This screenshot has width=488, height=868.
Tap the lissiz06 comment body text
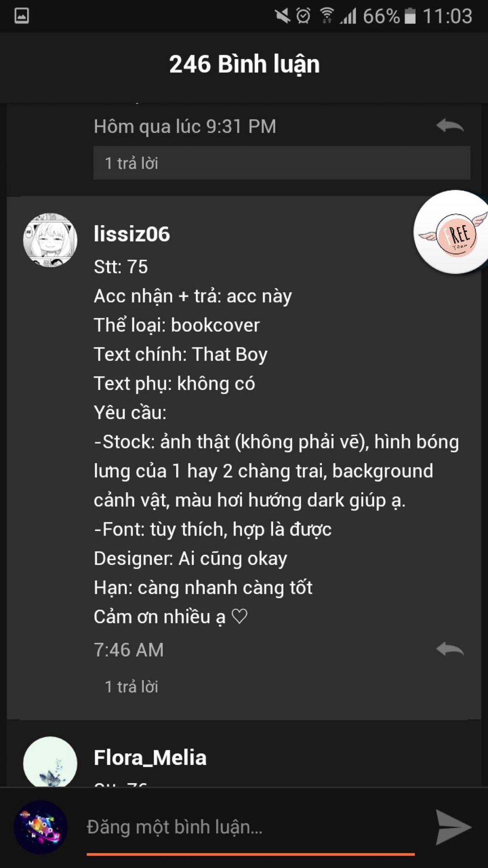[x=276, y=442]
